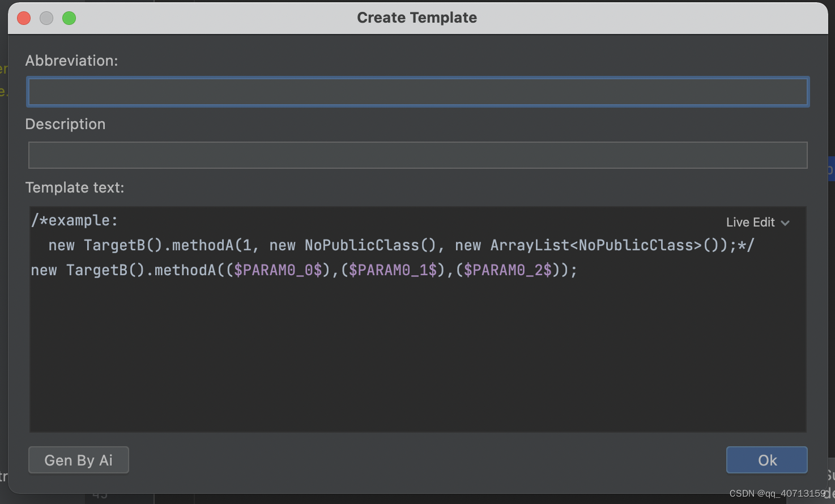Click the $PARAM0_0$ template variable
The height and width of the screenshot is (504, 835).
(278, 270)
